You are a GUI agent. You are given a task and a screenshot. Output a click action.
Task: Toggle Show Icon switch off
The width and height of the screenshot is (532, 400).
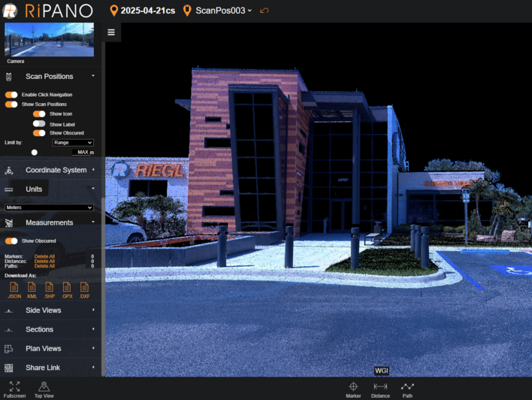tap(39, 114)
